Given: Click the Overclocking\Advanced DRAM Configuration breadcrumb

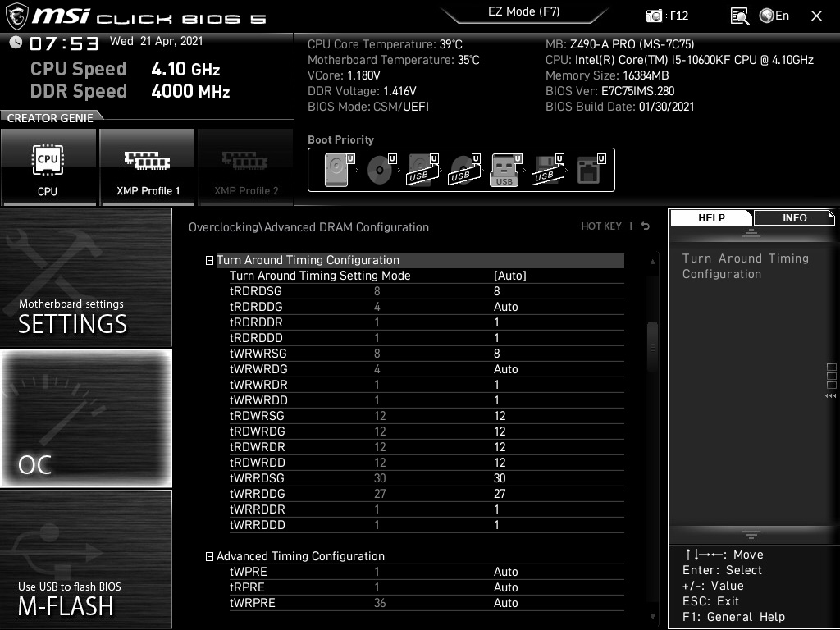Looking at the screenshot, I should pos(308,227).
